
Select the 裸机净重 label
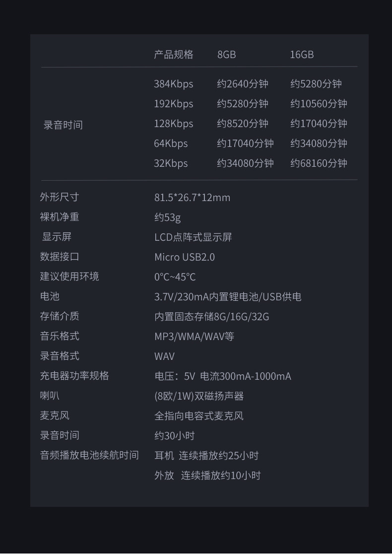60,217
